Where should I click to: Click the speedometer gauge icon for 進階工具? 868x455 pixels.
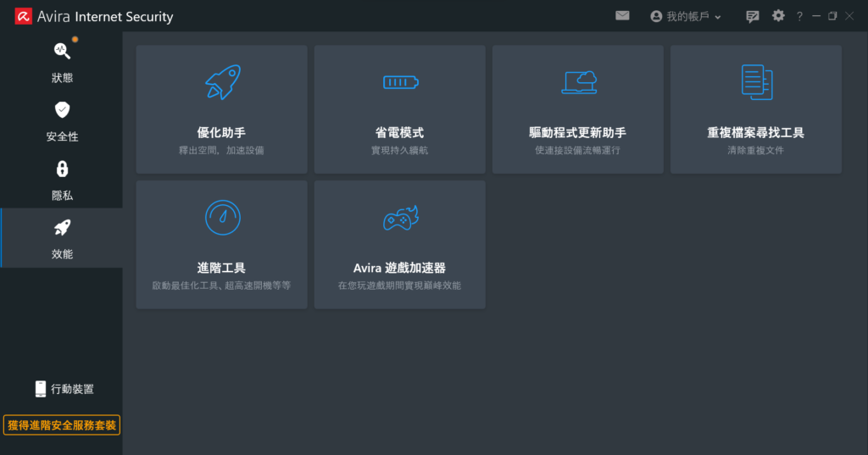click(223, 218)
